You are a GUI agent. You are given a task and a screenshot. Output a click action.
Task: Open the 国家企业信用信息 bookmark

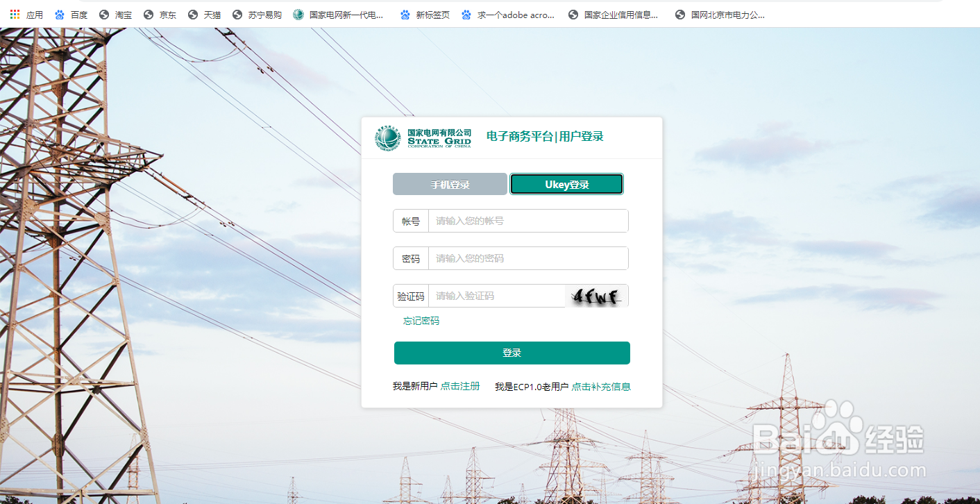(615, 14)
